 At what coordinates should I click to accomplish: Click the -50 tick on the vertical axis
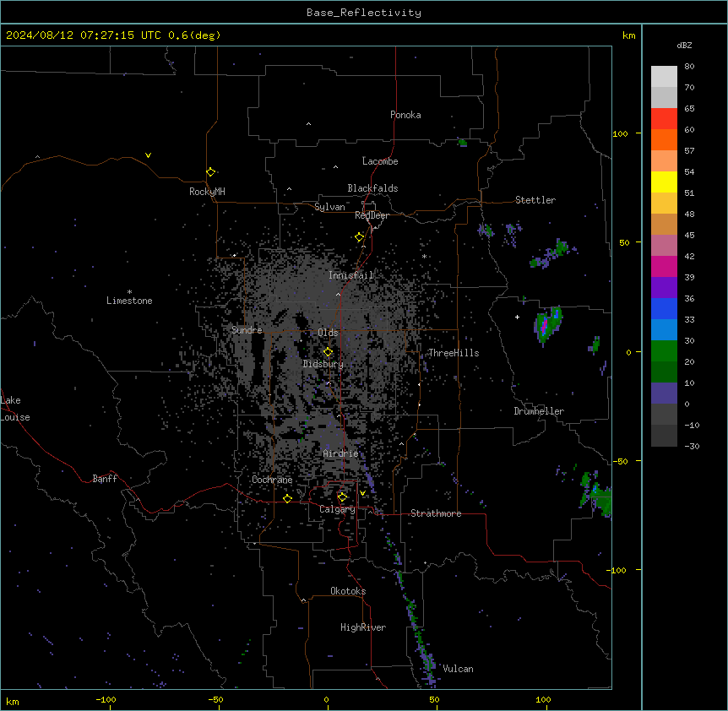620,461
